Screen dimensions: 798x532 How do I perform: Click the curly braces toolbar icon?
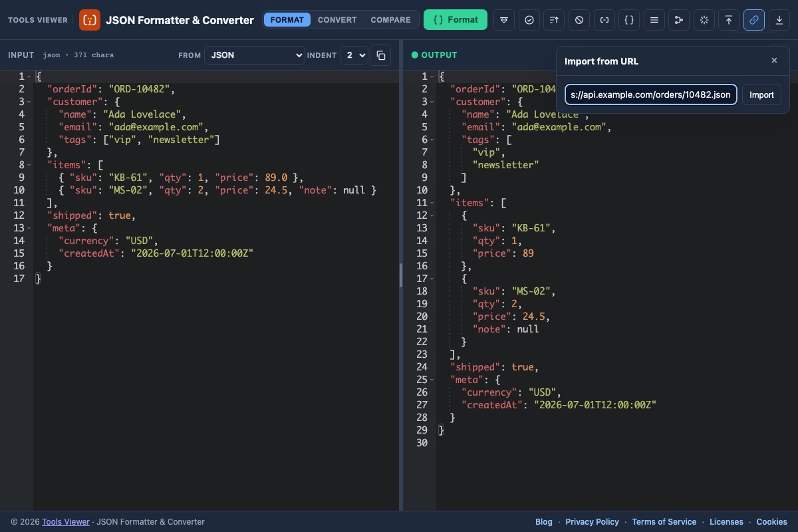(x=629, y=20)
